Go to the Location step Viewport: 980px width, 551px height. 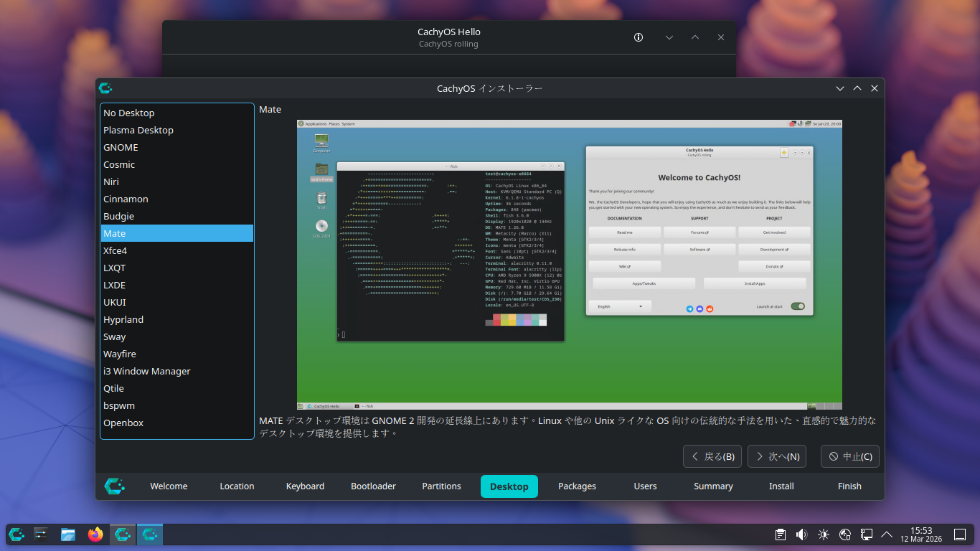[237, 486]
